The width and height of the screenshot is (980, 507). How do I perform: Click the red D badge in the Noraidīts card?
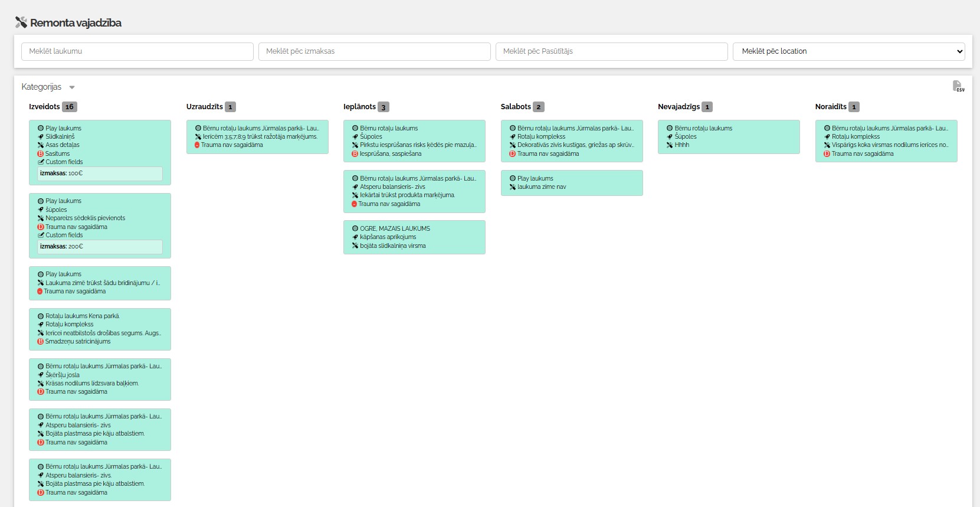tap(827, 154)
